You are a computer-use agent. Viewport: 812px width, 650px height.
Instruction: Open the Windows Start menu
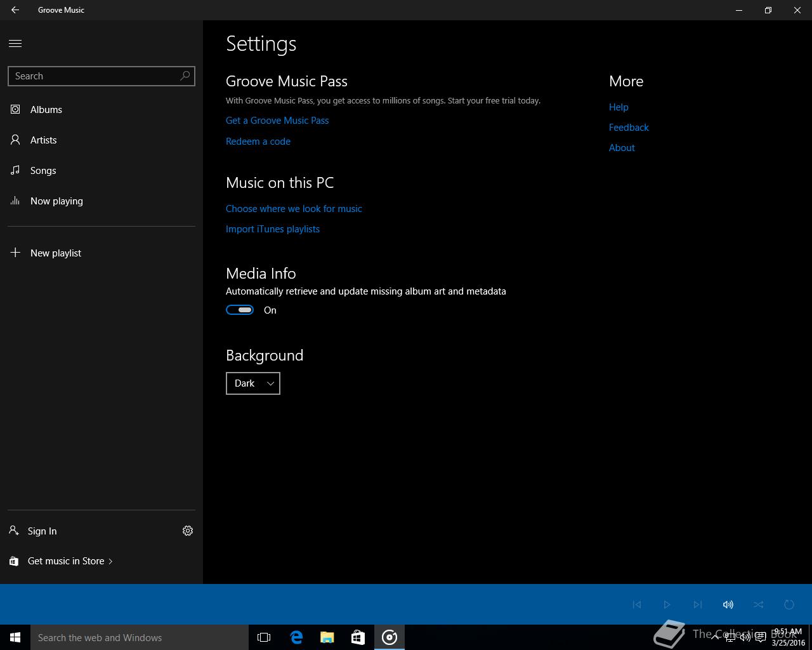(x=15, y=637)
